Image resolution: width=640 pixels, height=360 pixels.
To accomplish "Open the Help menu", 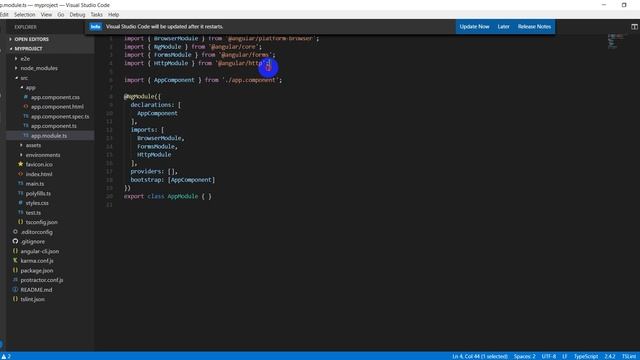I will (113, 14).
